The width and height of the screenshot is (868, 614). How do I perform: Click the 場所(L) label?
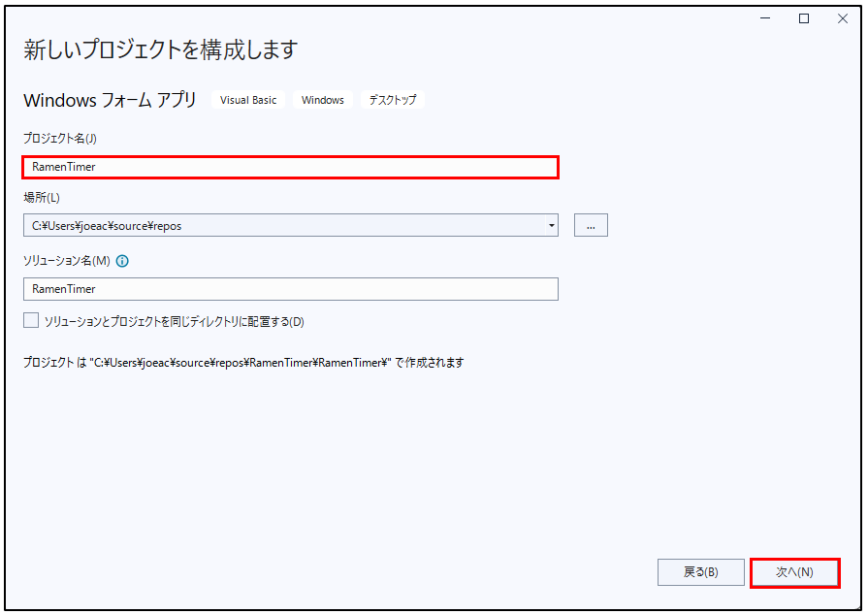42,198
